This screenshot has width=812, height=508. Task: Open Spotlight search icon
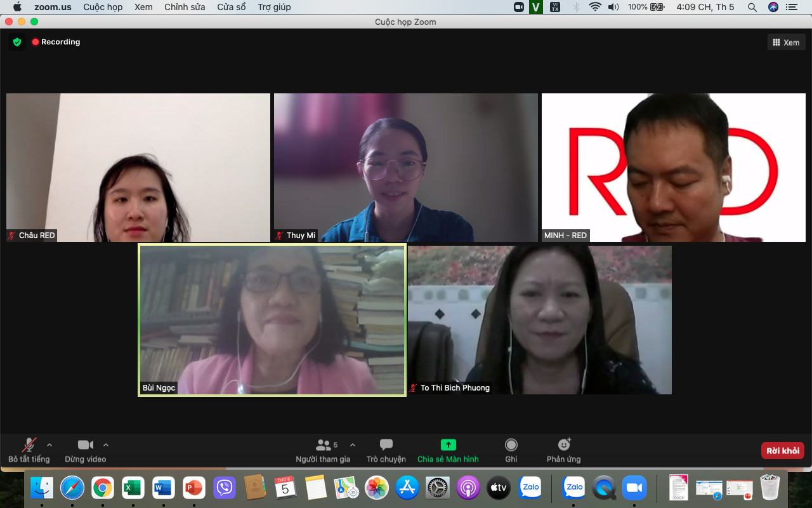point(752,7)
